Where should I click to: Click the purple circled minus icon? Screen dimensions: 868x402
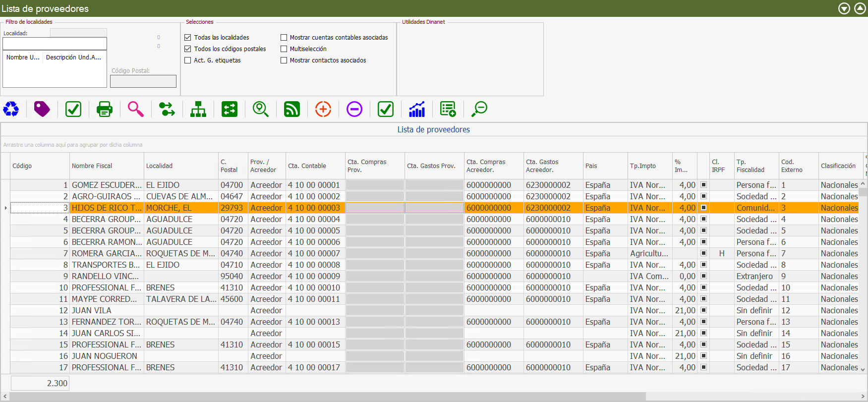click(354, 109)
